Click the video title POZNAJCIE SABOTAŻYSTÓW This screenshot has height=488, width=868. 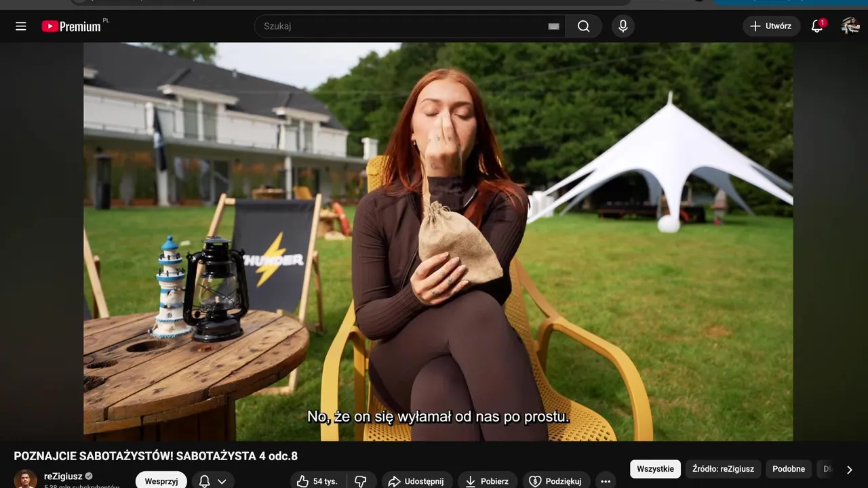(x=156, y=456)
